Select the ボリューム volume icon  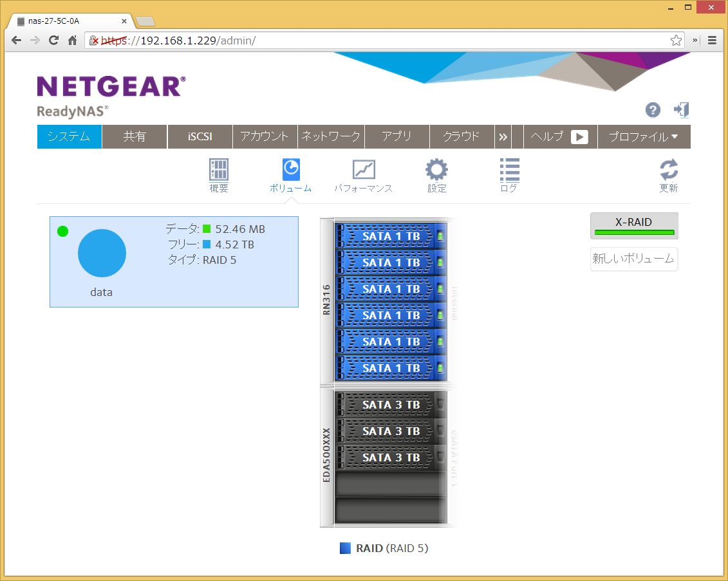[290, 171]
